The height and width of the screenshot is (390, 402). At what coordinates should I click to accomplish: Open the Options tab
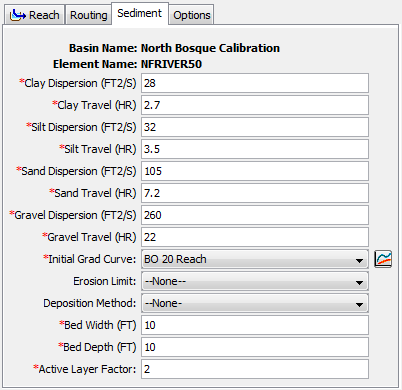(x=192, y=15)
